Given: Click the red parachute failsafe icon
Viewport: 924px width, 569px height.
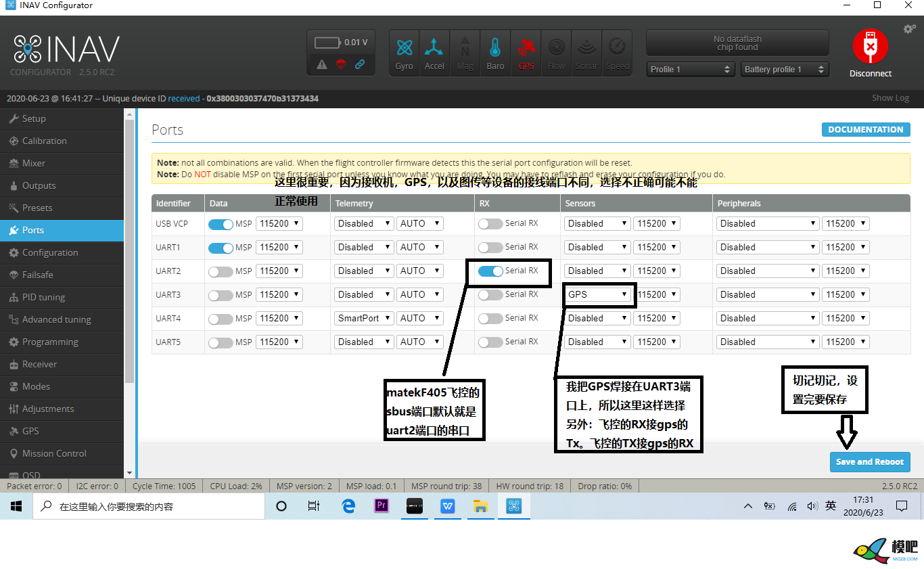Looking at the screenshot, I should pyautogui.click(x=341, y=65).
